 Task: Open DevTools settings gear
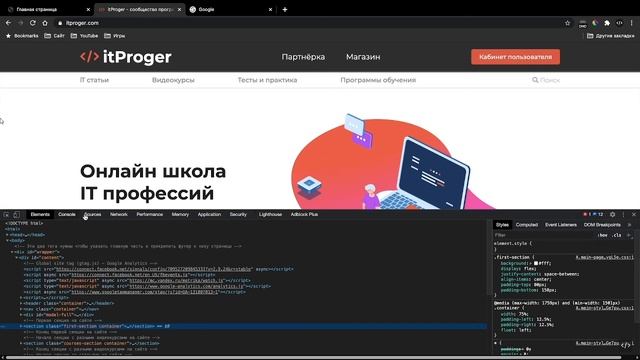[612, 214]
